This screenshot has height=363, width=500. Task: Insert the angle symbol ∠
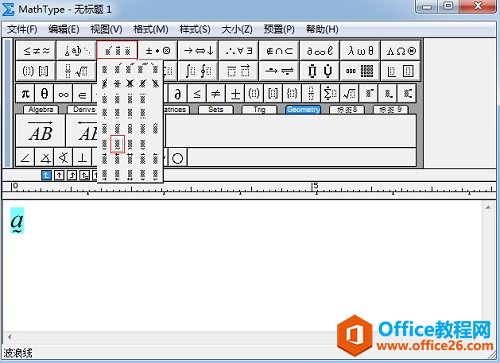click(25, 158)
